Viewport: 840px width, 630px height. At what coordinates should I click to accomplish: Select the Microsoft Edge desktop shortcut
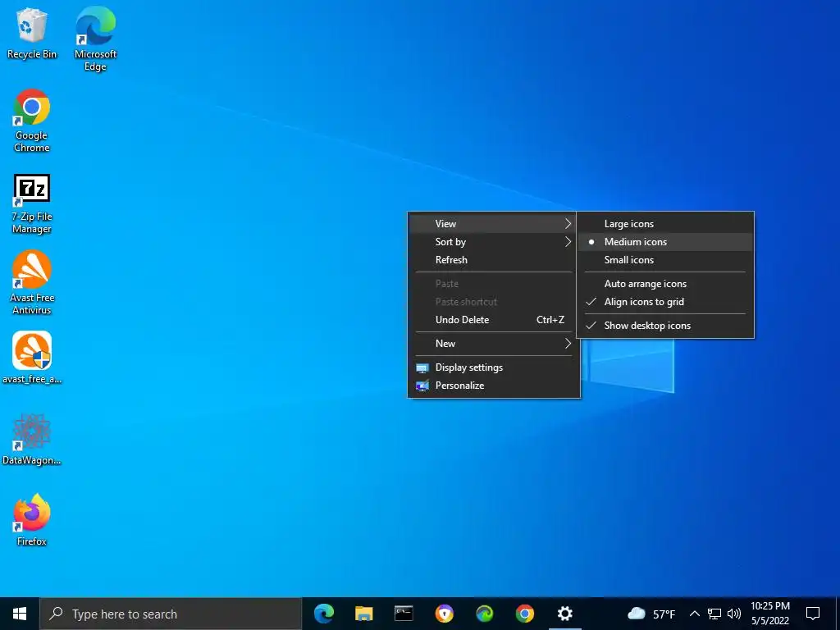pos(95,39)
